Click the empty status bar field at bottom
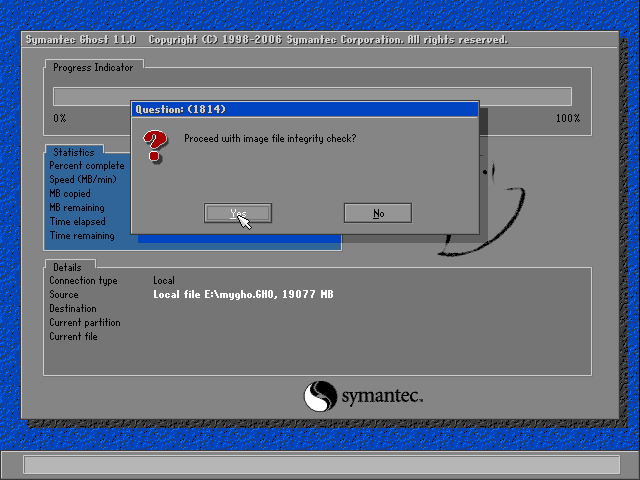 pos(322,464)
